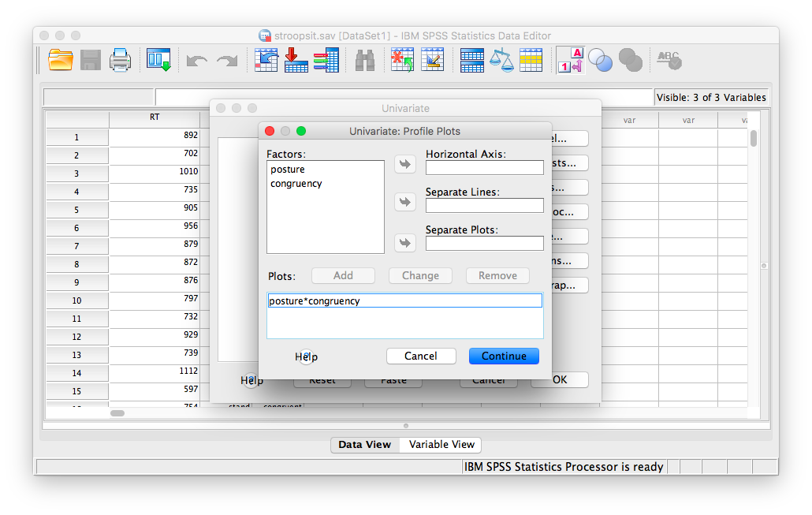
Task: Undo the last action in toolbar
Action: point(197,62)
